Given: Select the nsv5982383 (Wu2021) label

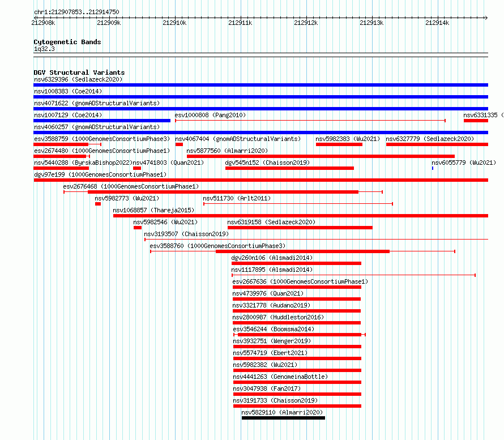Looking at the screenshot, I should tap(348, 139).
